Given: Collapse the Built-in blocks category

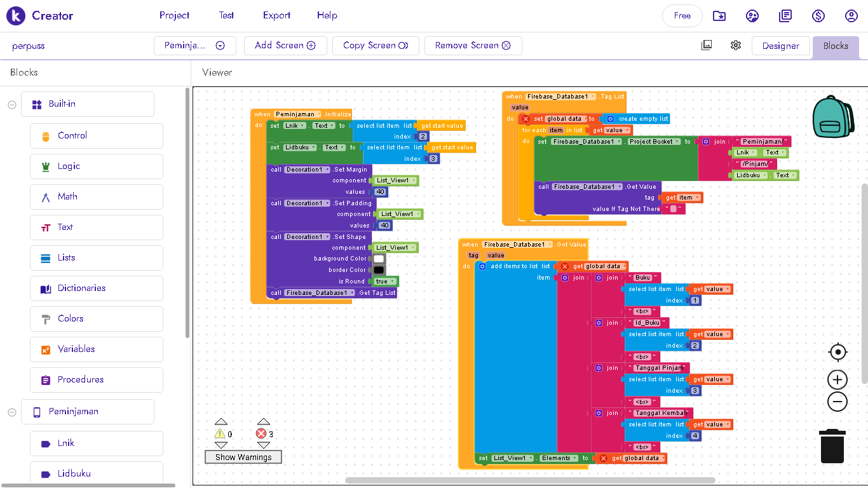Looking at the screenshot, I should point(12,105).
